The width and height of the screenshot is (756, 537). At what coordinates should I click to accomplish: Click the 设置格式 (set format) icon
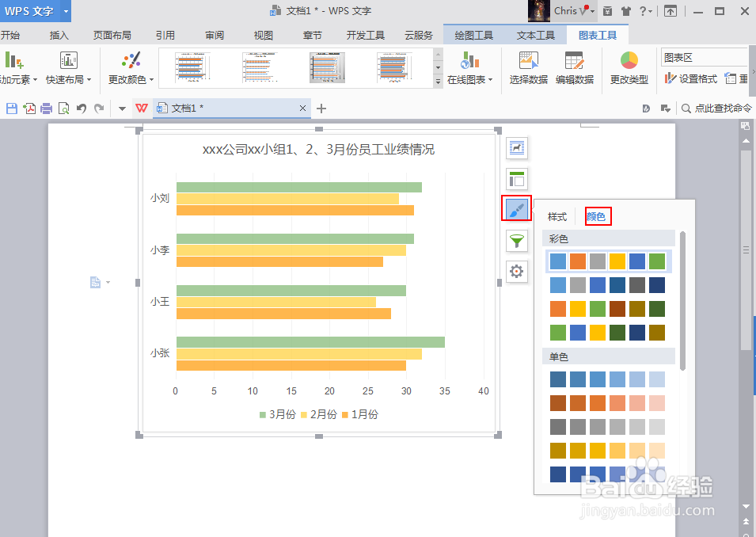tap(688, 78)
